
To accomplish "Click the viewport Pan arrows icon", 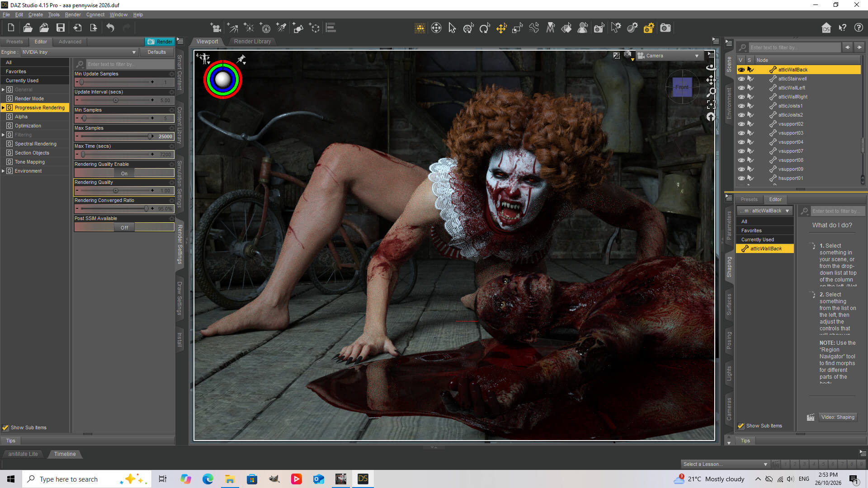I will click(x=711, y=80).
